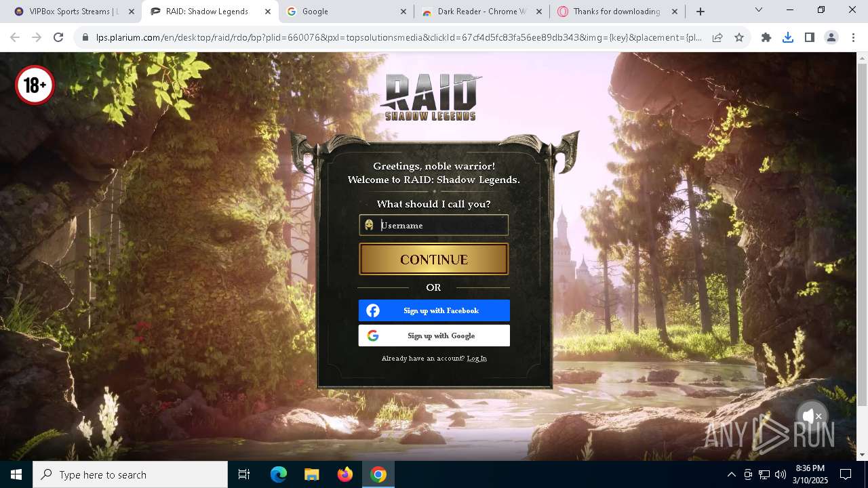Click the Facebook logo on signup button

373,310
